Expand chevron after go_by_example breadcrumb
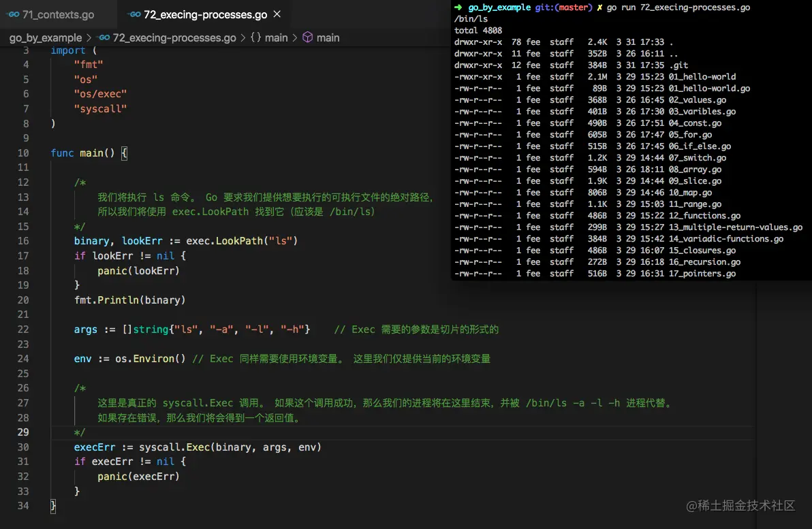 89,38
